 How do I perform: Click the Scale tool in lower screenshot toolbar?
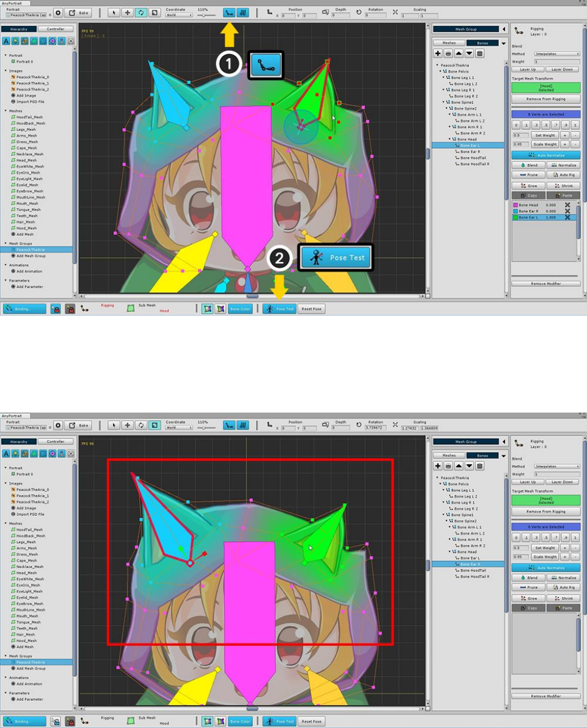coord(155,425)
